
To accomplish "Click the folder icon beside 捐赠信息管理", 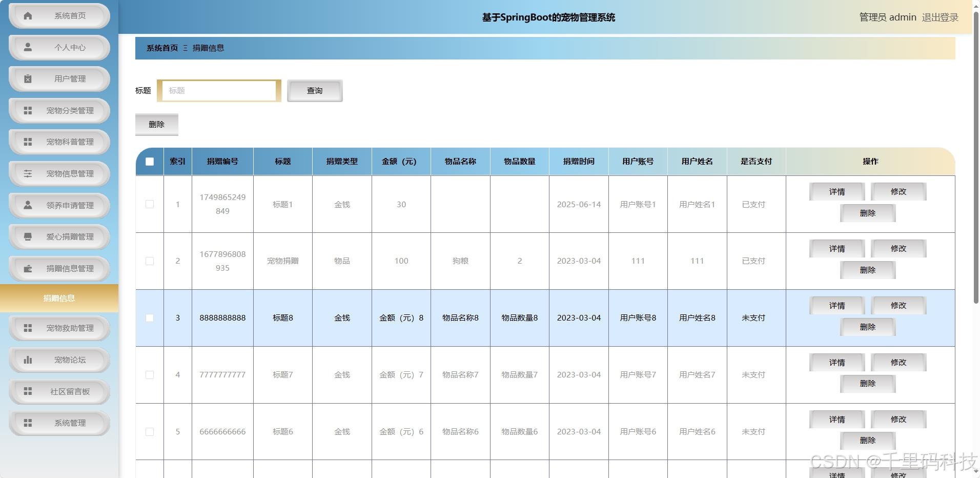I will (x=28, y=268).
